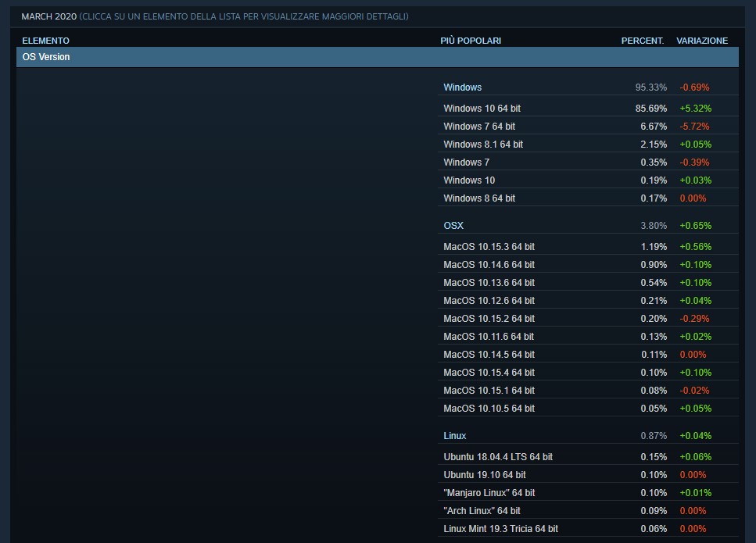
Task: Click MacOS 10.11.6 64 bit
Action: tap(588, 336)
